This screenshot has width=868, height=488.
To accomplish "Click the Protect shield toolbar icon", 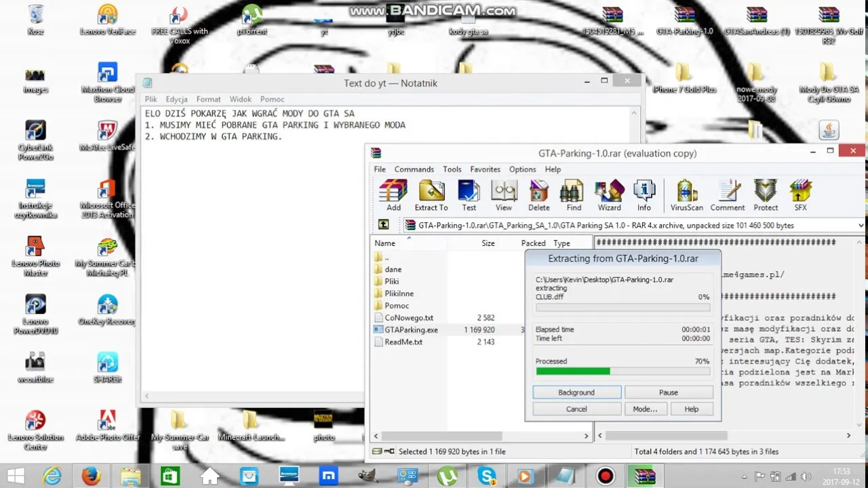I will pos(766,196).
